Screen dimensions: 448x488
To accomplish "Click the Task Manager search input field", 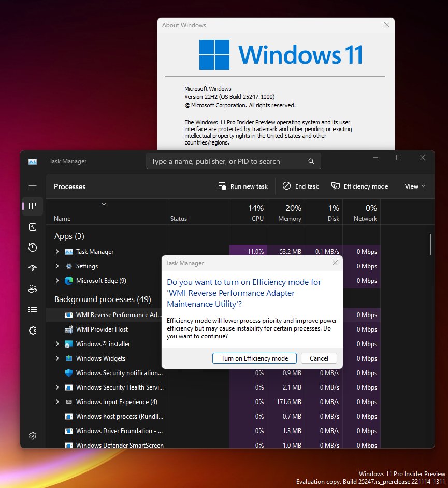I will pos(234,161).
